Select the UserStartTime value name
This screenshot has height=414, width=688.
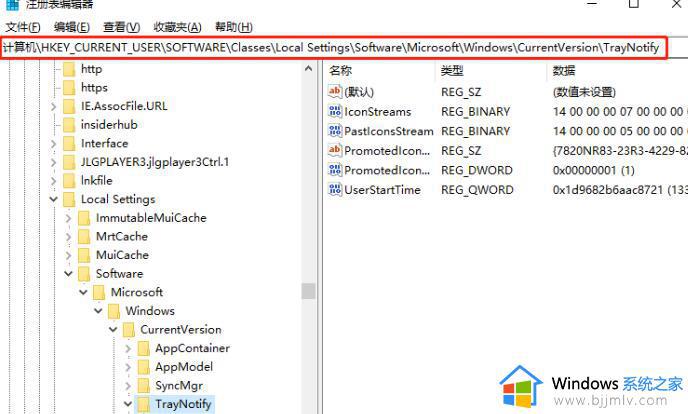click(x=383, y=190)
